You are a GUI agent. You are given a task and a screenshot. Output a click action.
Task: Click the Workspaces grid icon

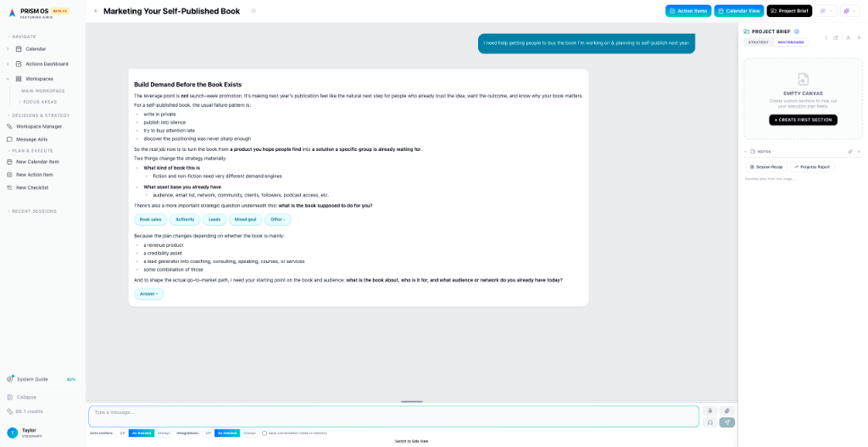pos(19,79)
